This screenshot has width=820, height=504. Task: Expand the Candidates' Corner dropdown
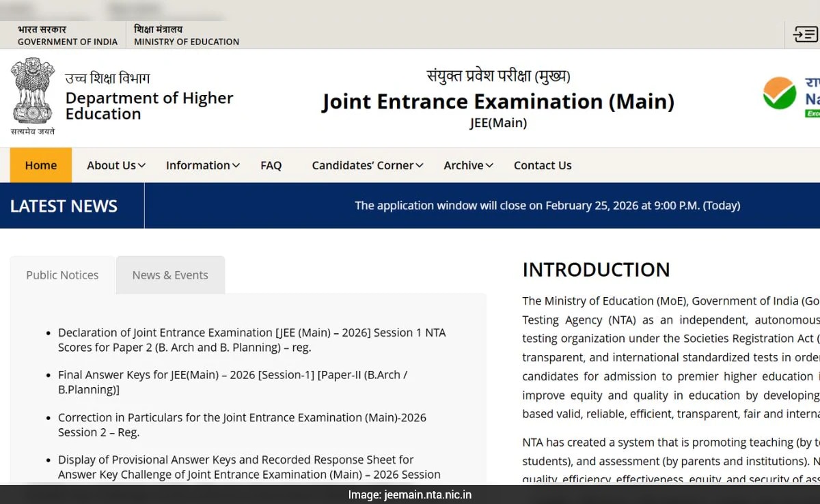367,165
